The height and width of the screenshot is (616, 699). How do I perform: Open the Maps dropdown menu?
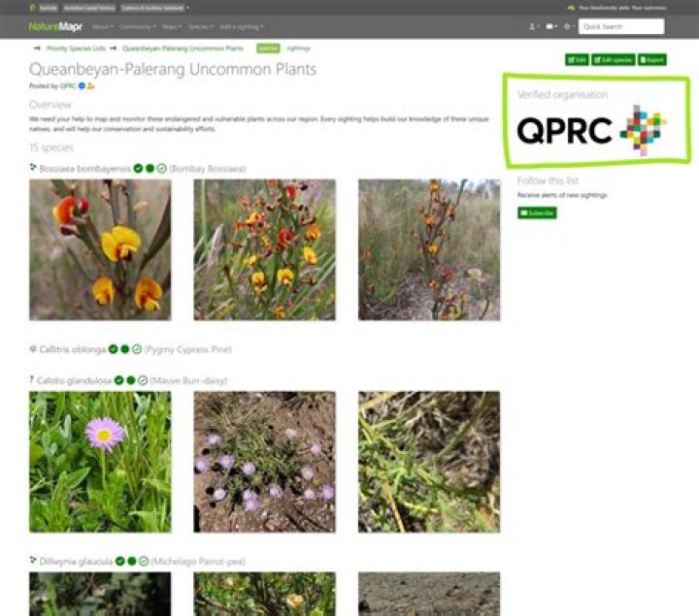172,27
